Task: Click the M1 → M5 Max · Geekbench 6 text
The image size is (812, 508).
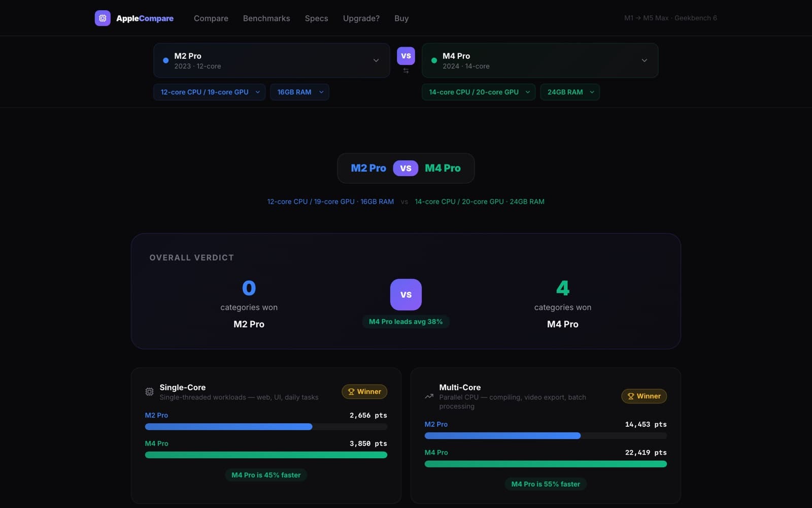Action: point(670,18)
